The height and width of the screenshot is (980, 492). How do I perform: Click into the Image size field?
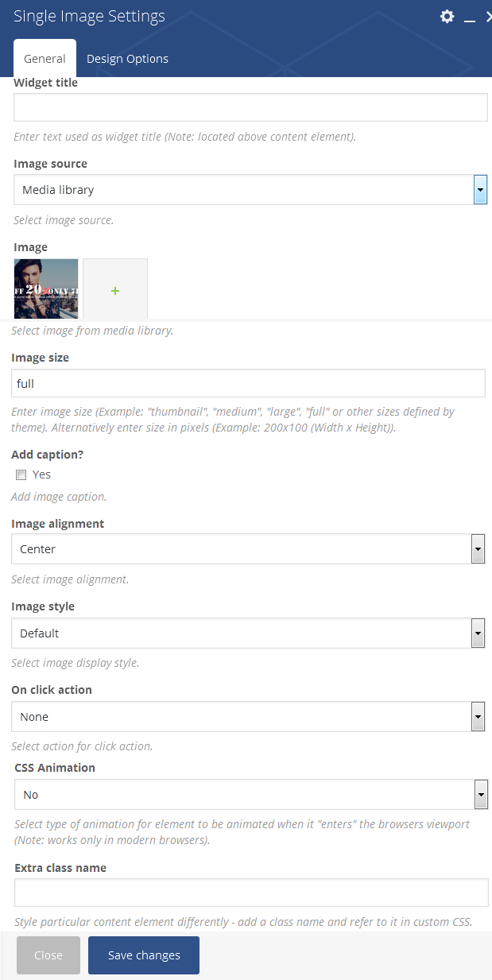(x=248, y=383)
